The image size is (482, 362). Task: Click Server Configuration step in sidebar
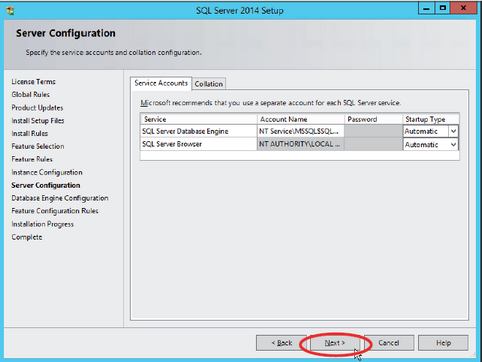[x=46, y=185]
